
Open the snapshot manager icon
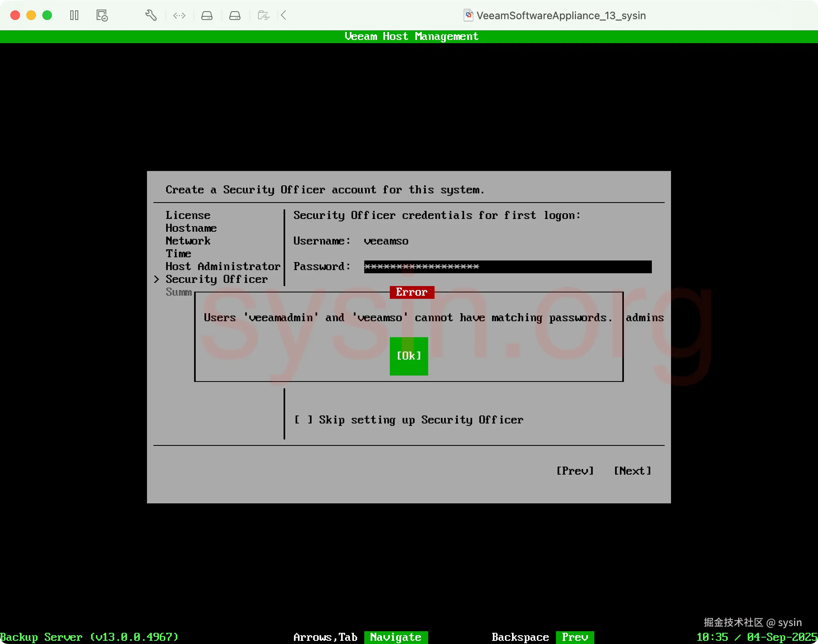coord(102,16)
